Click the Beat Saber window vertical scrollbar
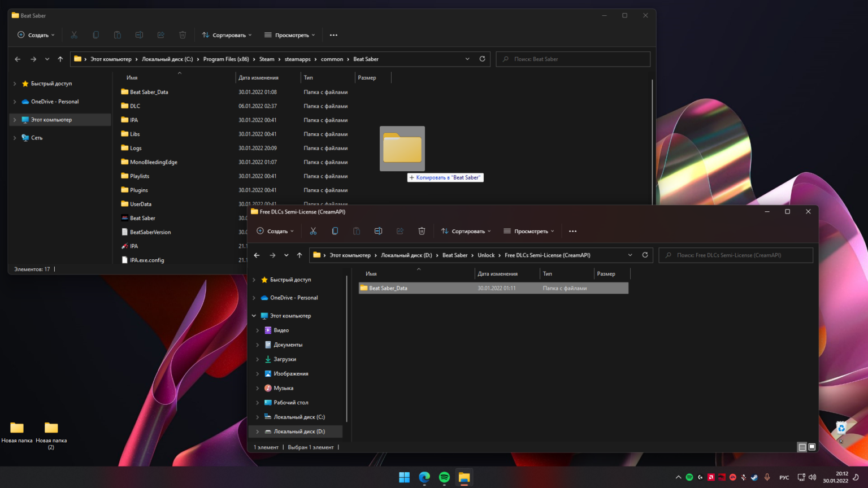The image size is (868, 488). 653,141
